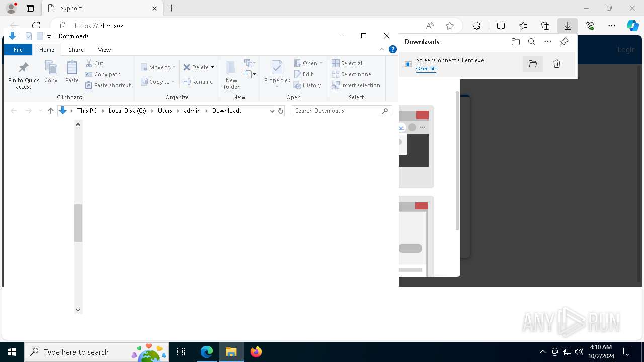
Task: Select Local Disk (C:) breadcrumb
Action: click(127, 111)
